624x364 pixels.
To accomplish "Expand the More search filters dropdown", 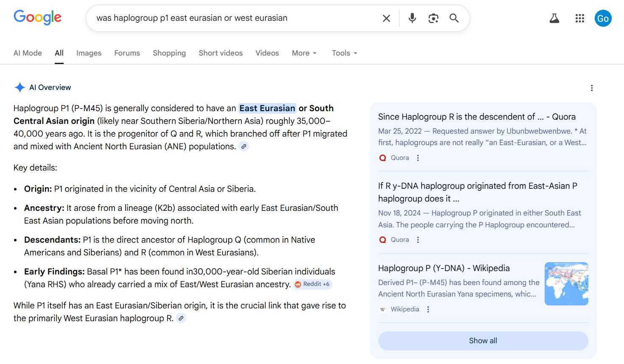I will [x=304, y=53].
